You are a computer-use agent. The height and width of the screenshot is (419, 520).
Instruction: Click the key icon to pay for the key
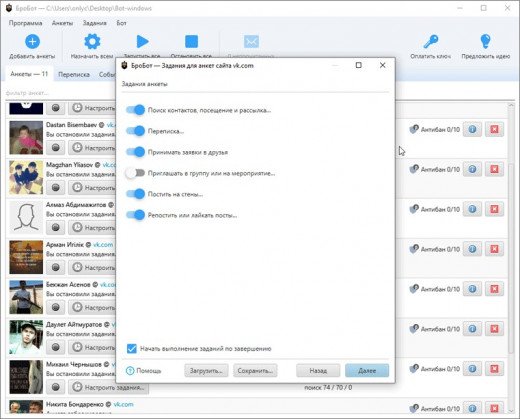click(x=431, y=42)
